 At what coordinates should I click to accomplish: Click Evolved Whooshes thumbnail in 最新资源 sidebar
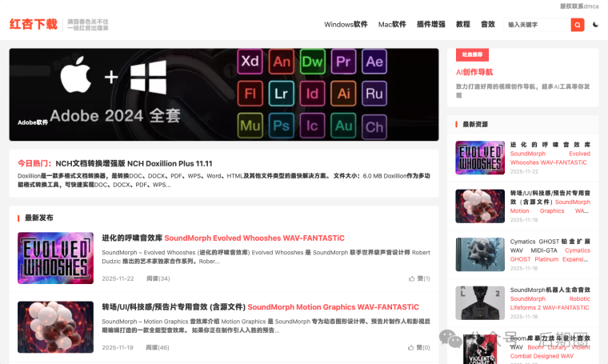click(x=480, y=158)
